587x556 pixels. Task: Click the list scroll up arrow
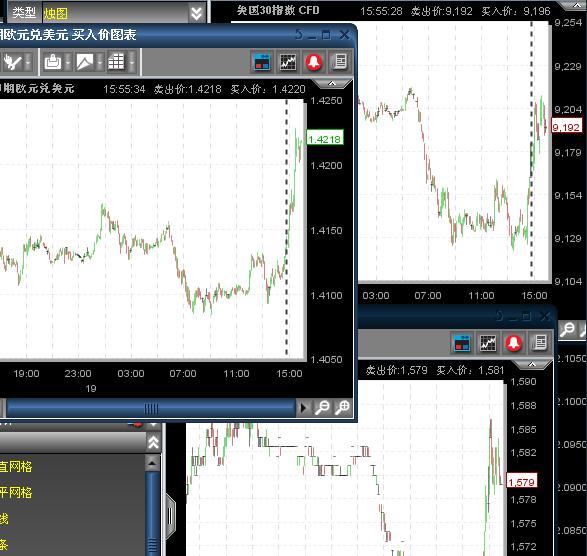click(x=152, y=464)
